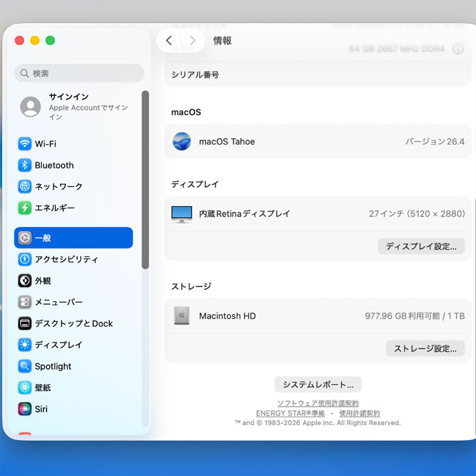476x476 pixels.
Task: Open 壁紙 settings pane
Action: tap(42, 388)
